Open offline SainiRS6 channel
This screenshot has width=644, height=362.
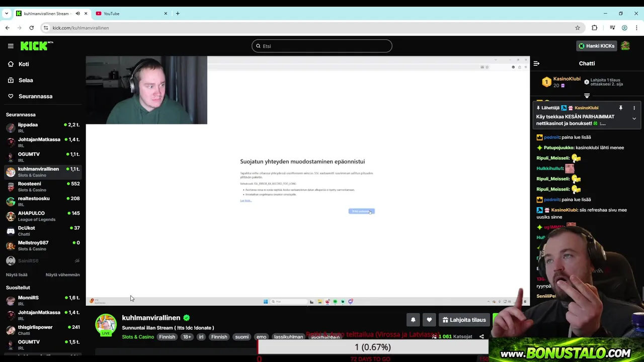coord(43,260)
